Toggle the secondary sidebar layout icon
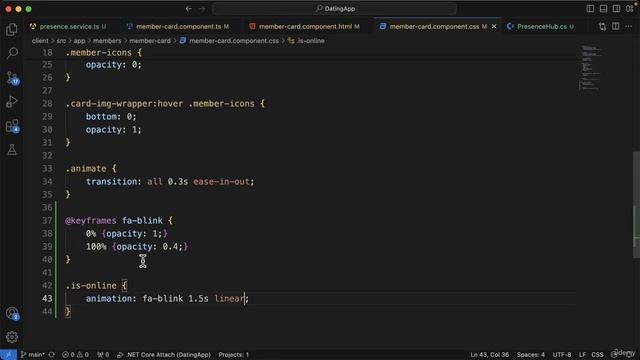Screen dimensions: 640x360 coord(616,9)
